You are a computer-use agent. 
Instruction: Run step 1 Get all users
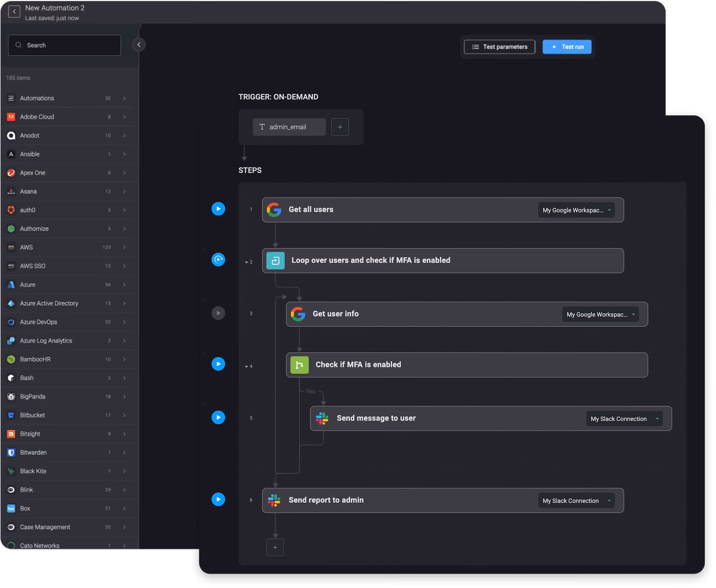(218, 209)
